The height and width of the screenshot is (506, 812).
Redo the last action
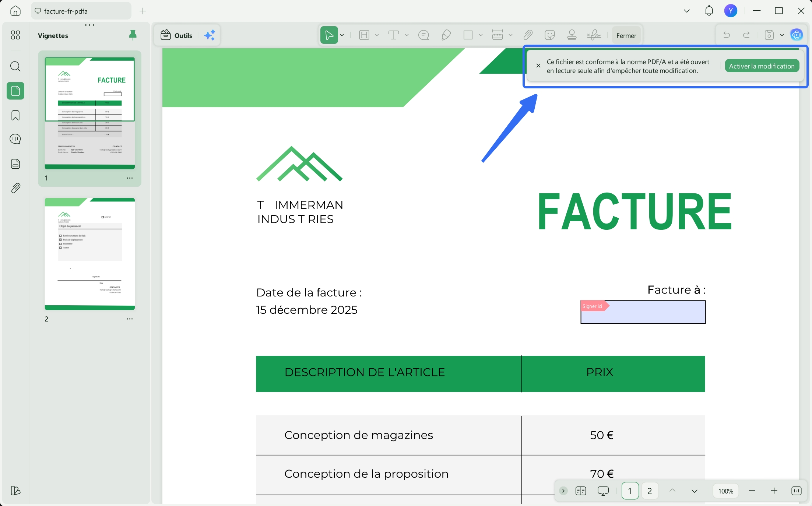pos(746,35)
